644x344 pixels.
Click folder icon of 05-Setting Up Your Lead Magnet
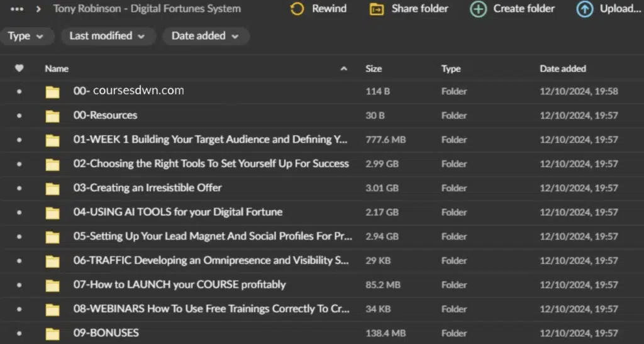[53, 237]
